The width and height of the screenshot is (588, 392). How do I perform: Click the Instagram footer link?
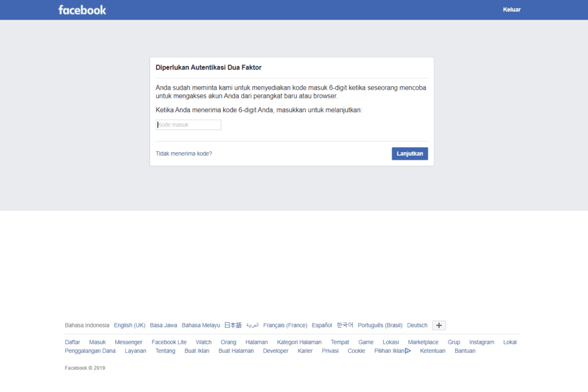point(481,342)
